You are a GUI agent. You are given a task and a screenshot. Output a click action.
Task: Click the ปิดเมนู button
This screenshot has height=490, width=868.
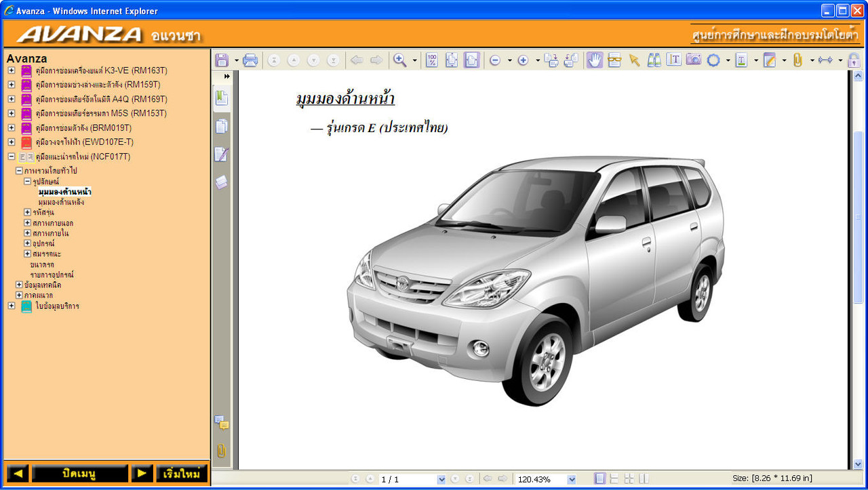point(80,474)
